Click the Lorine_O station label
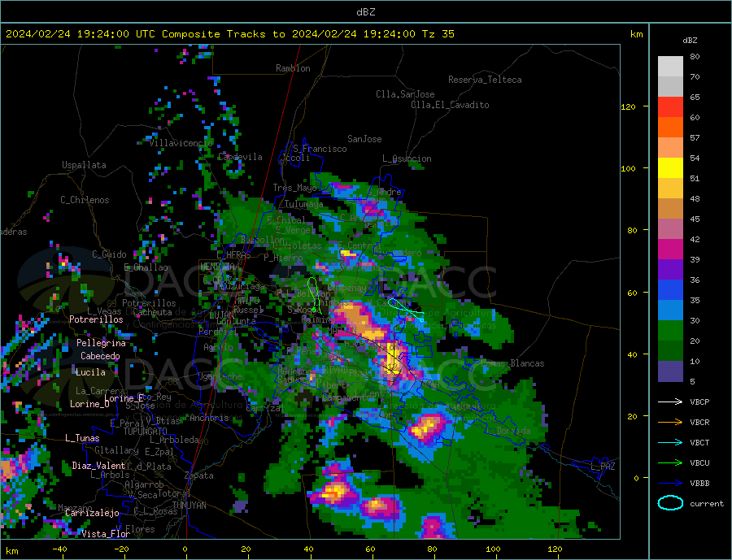Screen dimensions: 732x560 click(89, 404)
